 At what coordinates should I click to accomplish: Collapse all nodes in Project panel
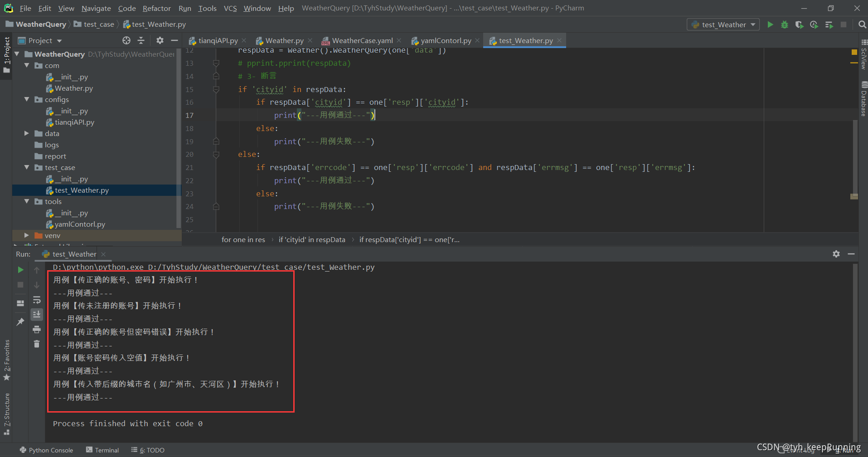pos(141,40)
